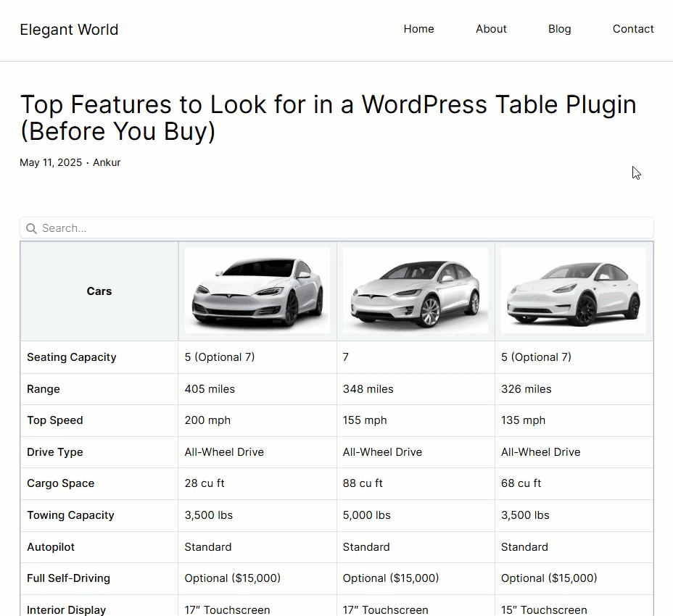Open the Home menu link
Image resolution: width=673 pixels, height=616 pixels.
pos(418,29)
